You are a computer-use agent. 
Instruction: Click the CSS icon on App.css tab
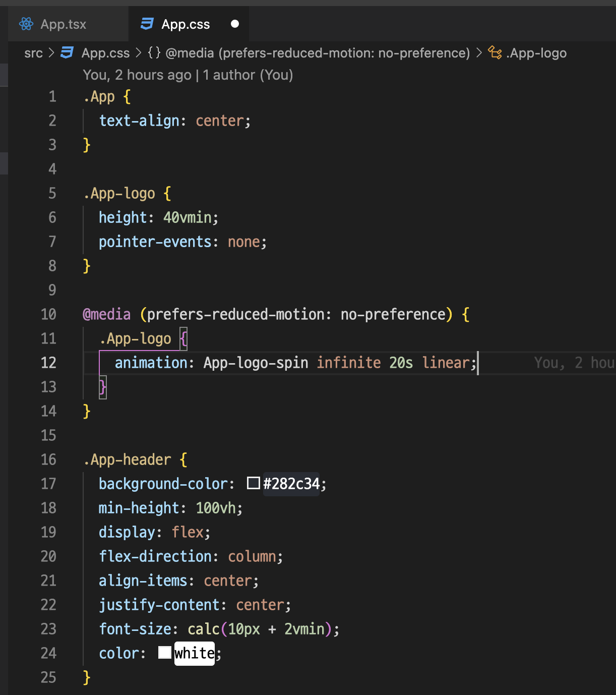(x=147, y=24)
